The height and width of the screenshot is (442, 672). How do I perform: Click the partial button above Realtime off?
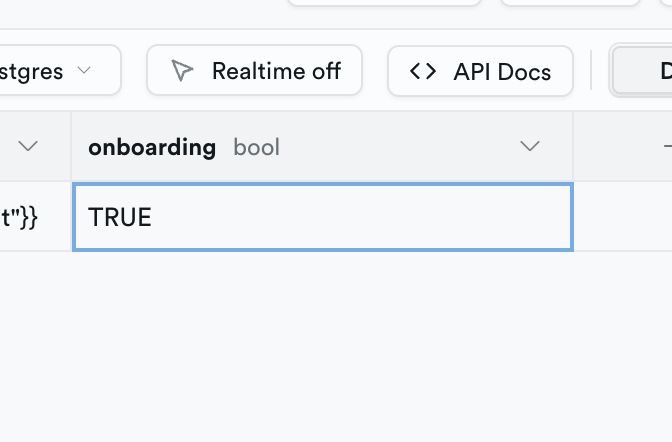(x=385, y=3)
